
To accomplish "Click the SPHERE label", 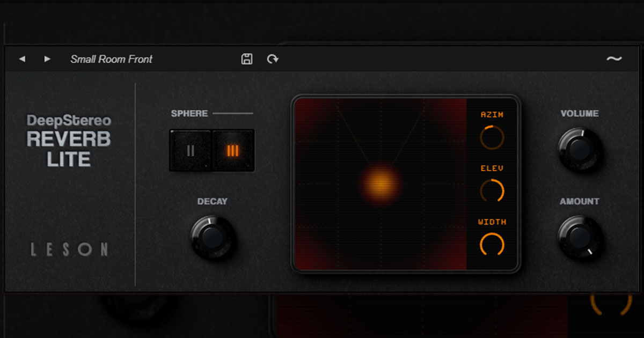I will click(189, 113).
